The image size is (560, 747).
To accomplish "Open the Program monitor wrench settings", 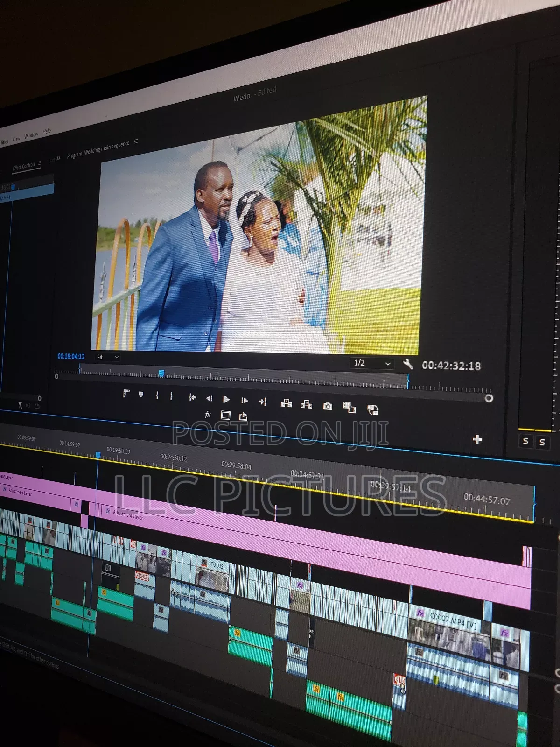I will click(408, 364).
